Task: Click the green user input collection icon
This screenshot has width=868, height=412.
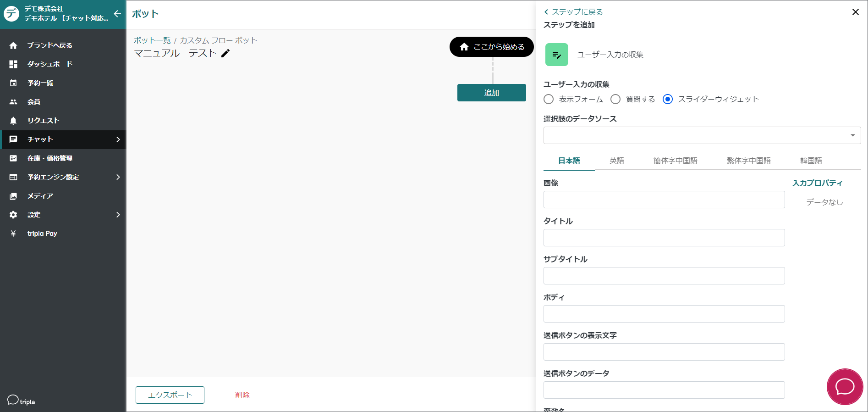Action: click(x=556, y=55)
